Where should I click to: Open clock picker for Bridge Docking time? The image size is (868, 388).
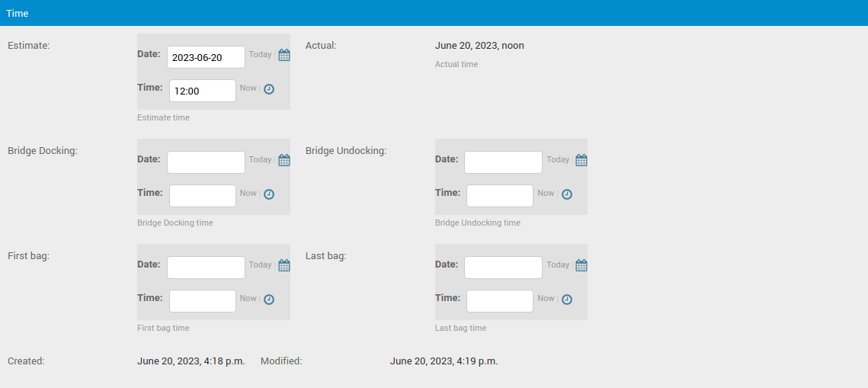pos(269,194)
